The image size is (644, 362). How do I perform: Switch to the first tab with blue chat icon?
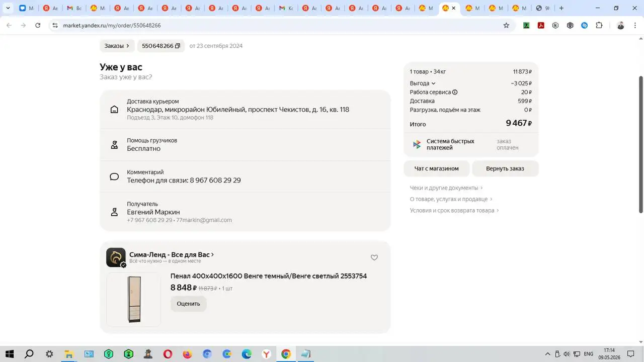click(26, 8)
